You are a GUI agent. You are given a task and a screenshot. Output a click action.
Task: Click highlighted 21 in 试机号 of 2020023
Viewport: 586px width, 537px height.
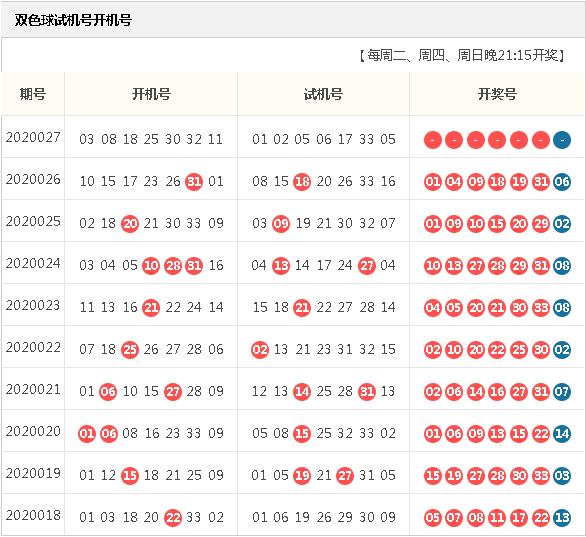(302, 308)
